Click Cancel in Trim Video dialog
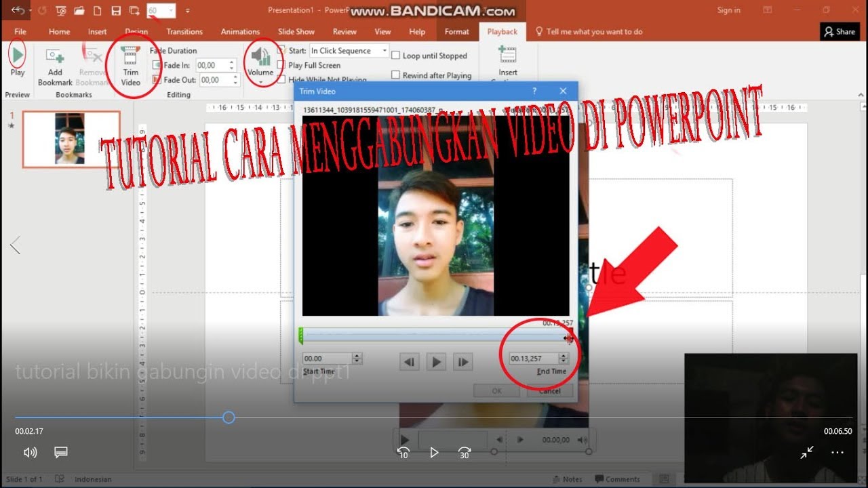 click(x=550, y=391)
